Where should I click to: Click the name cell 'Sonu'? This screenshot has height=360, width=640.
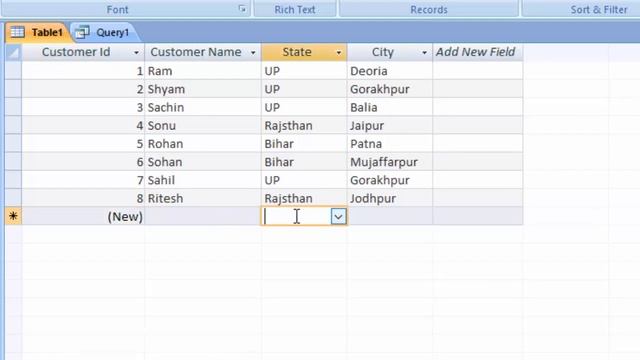point(203,125)
